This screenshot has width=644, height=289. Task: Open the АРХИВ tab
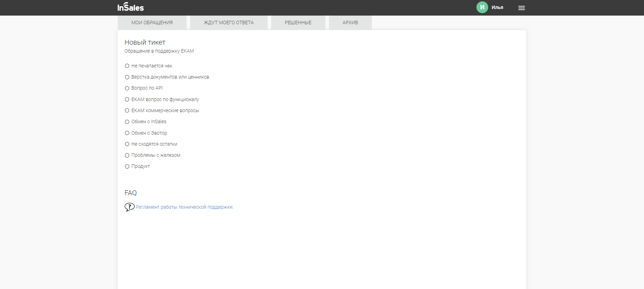click(x=350, y=22)
